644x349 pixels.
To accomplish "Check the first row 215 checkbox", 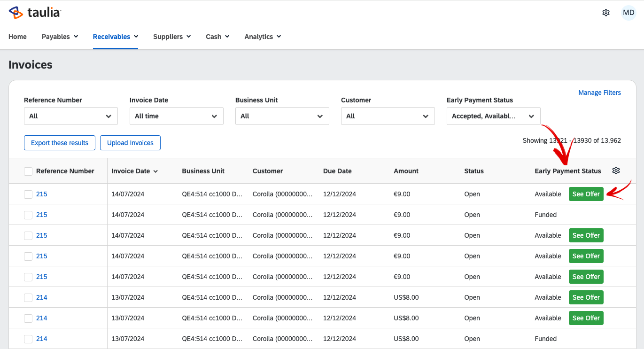I will pyautogui.click(x=28, y=194).
